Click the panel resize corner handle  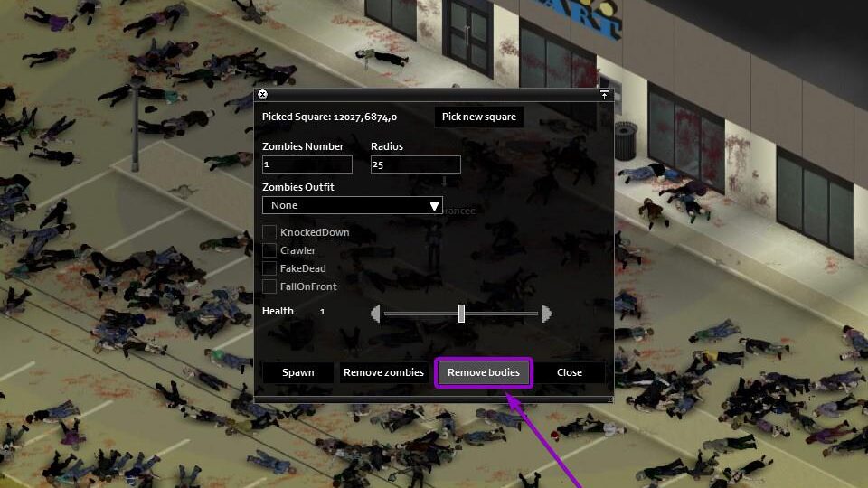(609, 399)
